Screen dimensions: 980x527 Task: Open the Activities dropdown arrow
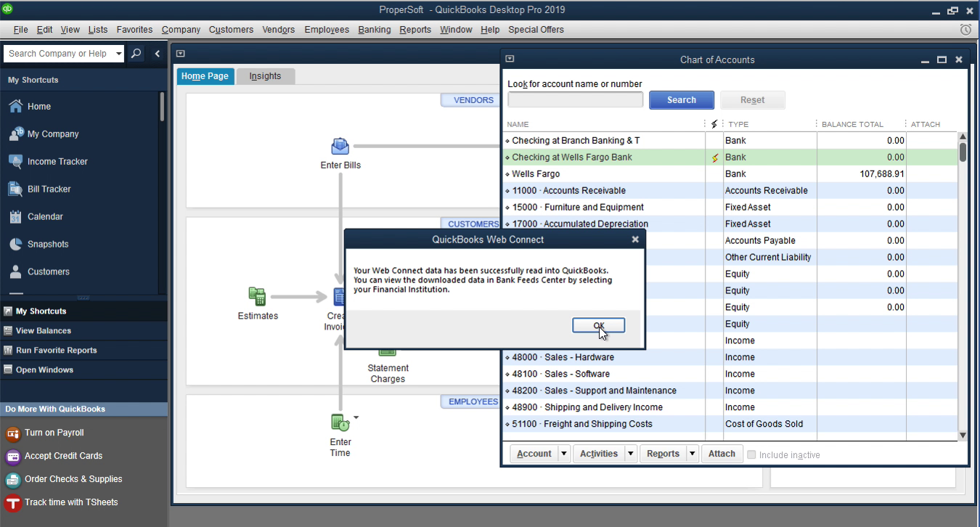point(630,454)
